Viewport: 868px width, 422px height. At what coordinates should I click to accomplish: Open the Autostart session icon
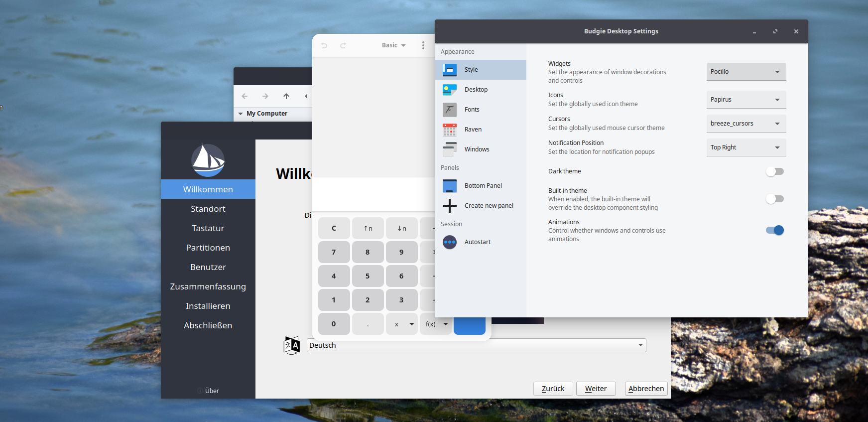click(450, 242)
